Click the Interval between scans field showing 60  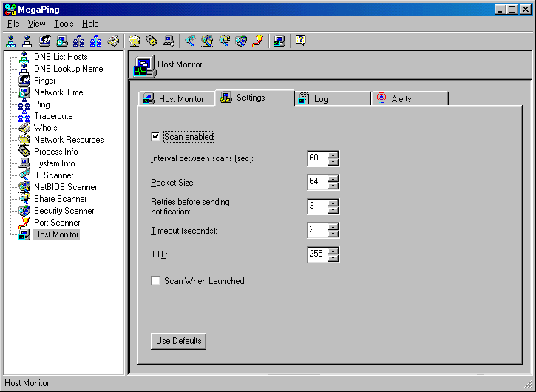tap(317, 158)
